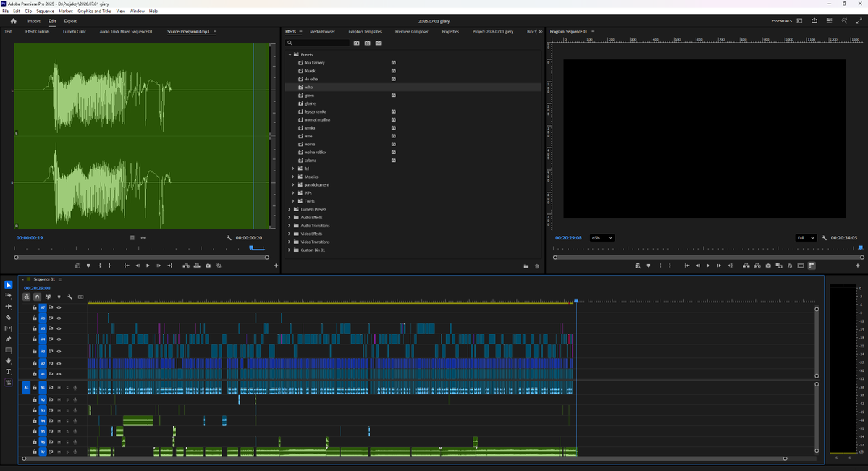Image resolution: width=868 pixels, height=471 pixels.
Task: Mute audio track A4
Action: pos(59,420)
